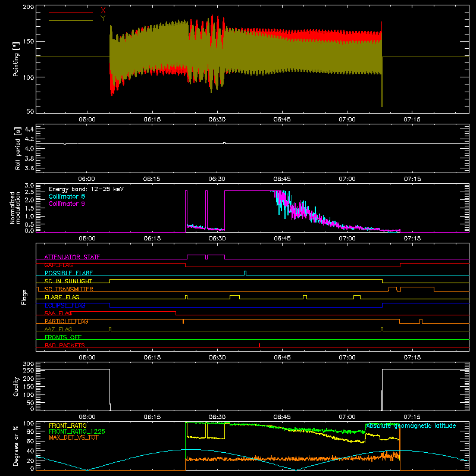Click the FLARE_FLAG label

pyautogui.click(x=62, y=297)
